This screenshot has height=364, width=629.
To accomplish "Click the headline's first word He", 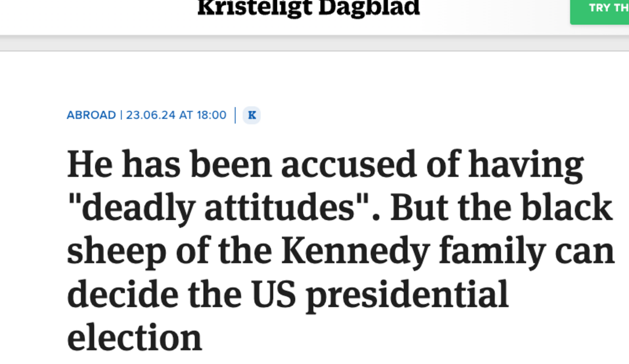I will (90, 164).
